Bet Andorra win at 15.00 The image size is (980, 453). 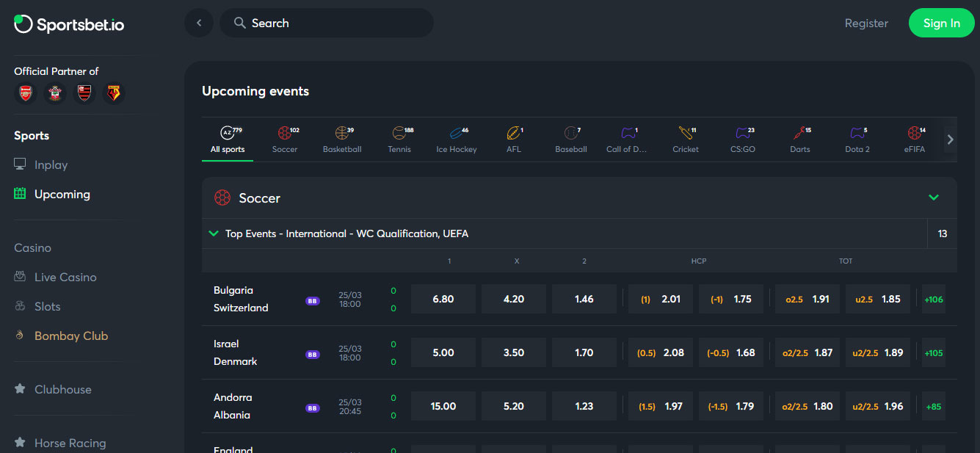pyautogui.click(x=443, y=406)
